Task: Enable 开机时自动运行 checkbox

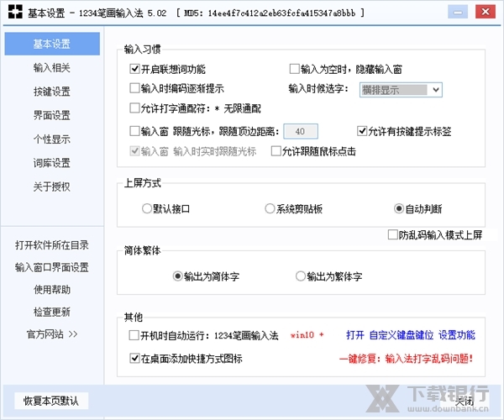Action: (x=134, y=335)
